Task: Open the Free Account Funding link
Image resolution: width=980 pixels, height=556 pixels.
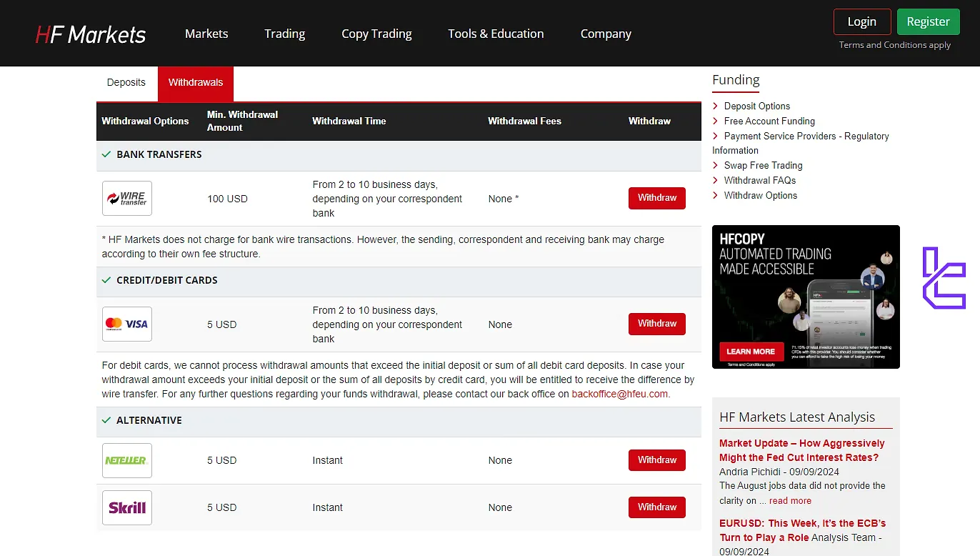Action: point(769,121)
